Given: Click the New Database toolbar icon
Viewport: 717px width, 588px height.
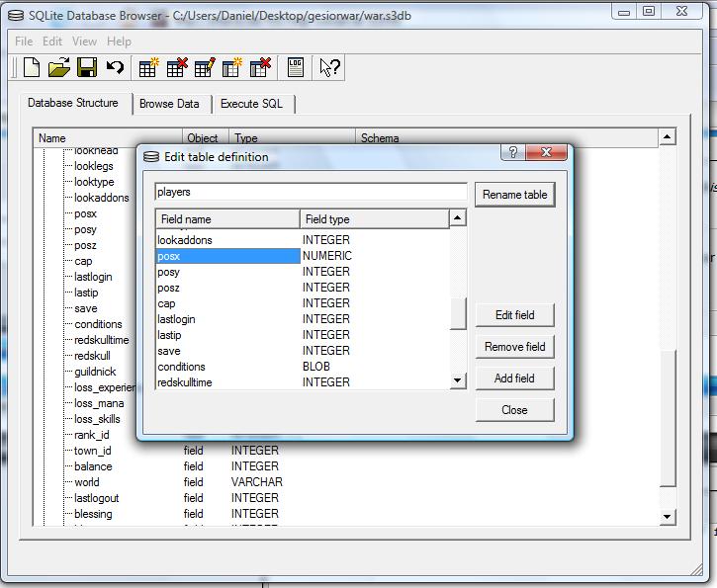Looking at the screenshot, I should click(32, 67).
